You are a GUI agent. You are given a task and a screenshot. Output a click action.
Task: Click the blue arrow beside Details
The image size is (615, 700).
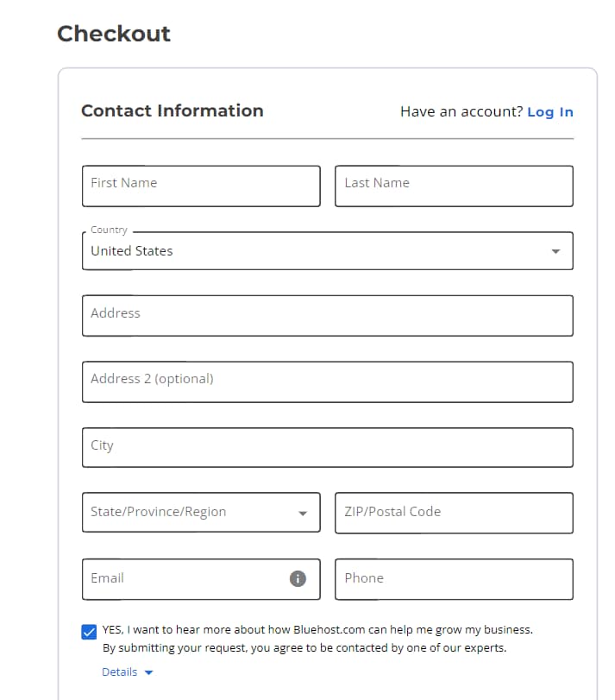pyautogui.click(x=148, y=672)
